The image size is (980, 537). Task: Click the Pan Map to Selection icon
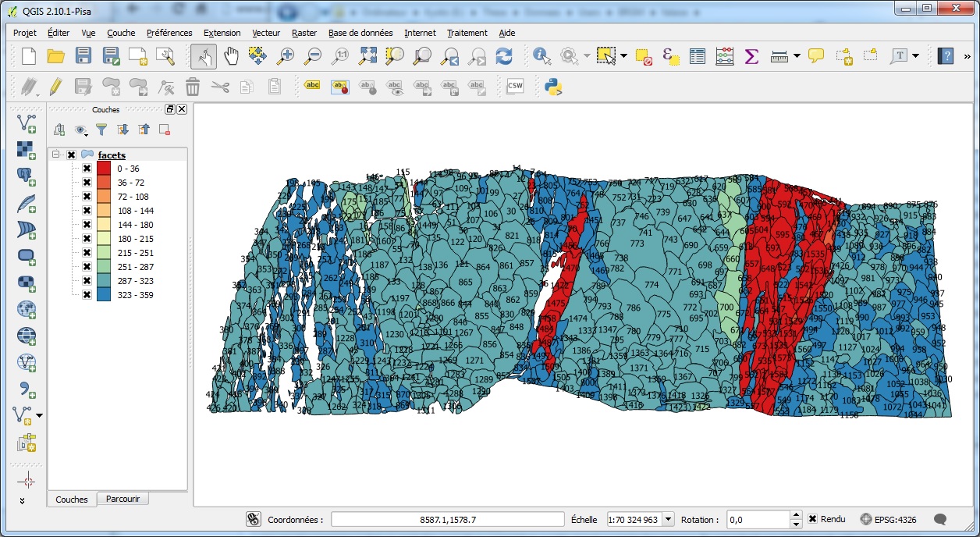coord(258,55)
